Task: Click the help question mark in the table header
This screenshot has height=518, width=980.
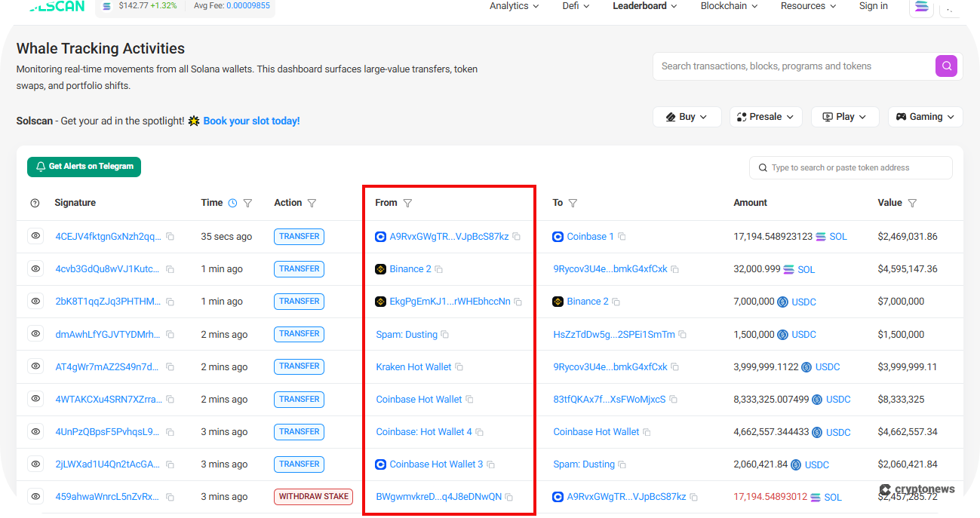Action: pos(33,203)
